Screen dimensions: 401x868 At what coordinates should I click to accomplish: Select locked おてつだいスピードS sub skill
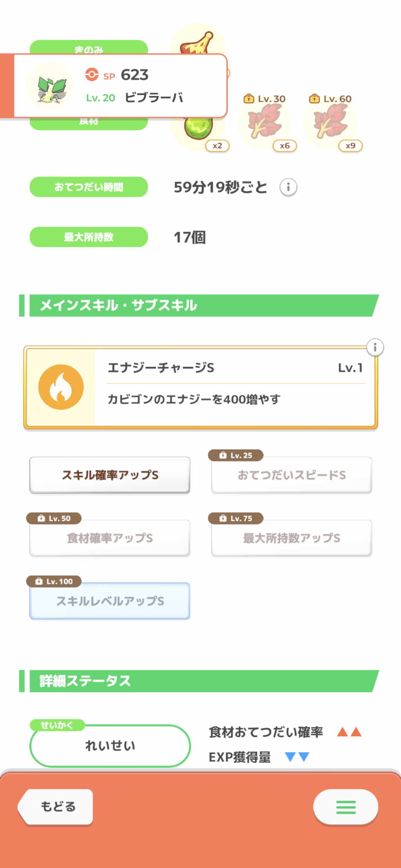pyautogui.click(x=291, y=475)
